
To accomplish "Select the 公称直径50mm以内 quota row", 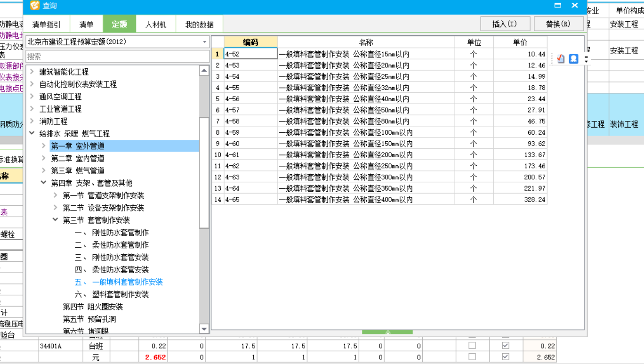I will 379,110.
